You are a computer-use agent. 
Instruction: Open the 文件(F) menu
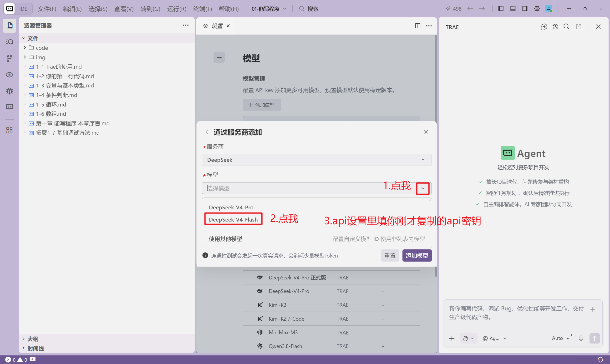tap(47, 9)
